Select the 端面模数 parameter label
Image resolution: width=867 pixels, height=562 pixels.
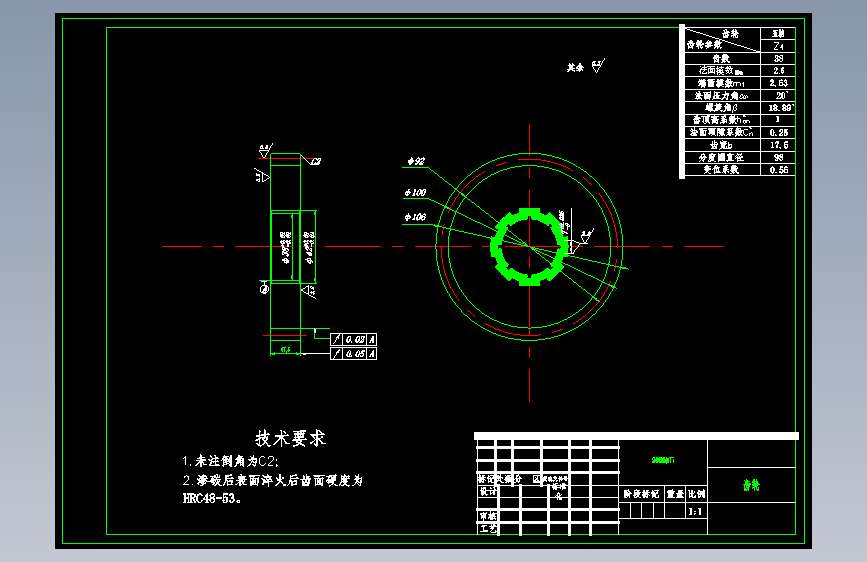click(722, 83)
